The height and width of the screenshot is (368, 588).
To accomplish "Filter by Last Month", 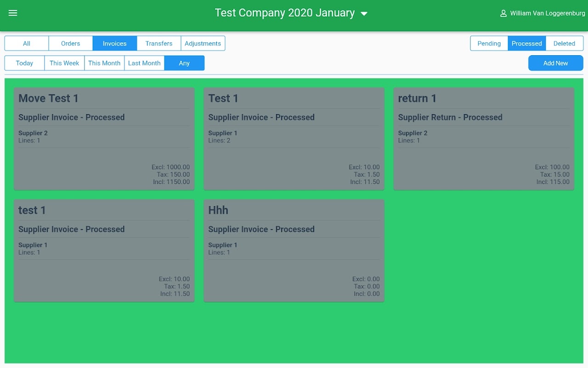I will [144, 63].
